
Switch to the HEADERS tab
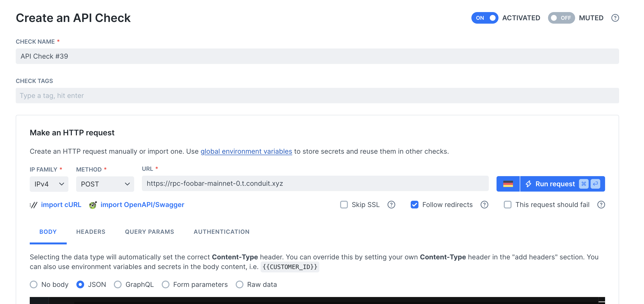[x=90, y=232]
